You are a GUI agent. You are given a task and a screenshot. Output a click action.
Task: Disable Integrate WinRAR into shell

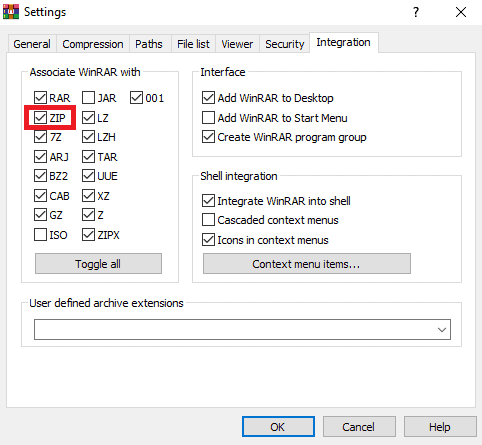point(208,201)
